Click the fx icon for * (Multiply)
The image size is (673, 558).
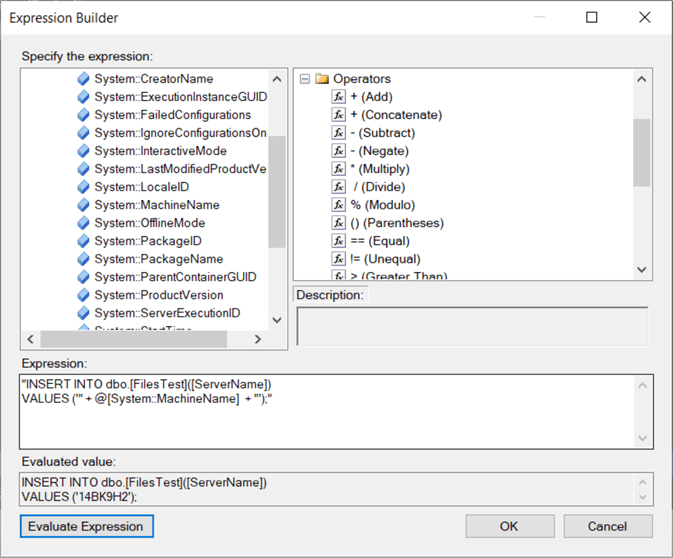click(339, 169)
